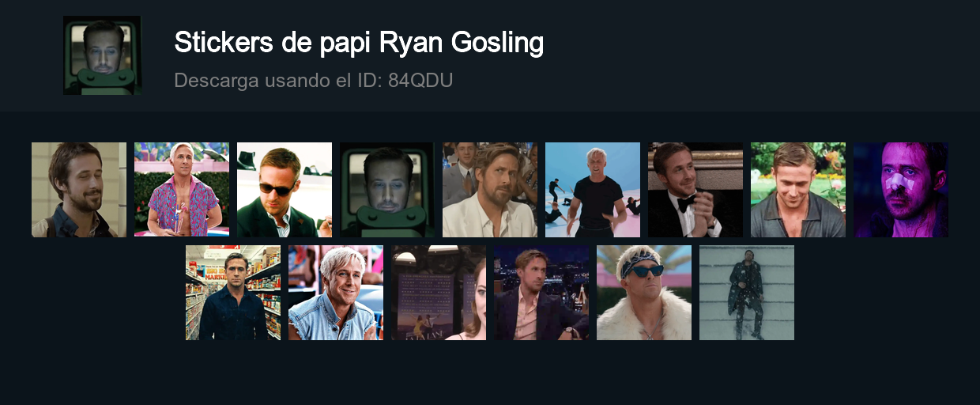Image resolution: width=980 pixels, height=405 pixels.
Task: Open the purple neon sticker with nose bandage
Action: 901,190
